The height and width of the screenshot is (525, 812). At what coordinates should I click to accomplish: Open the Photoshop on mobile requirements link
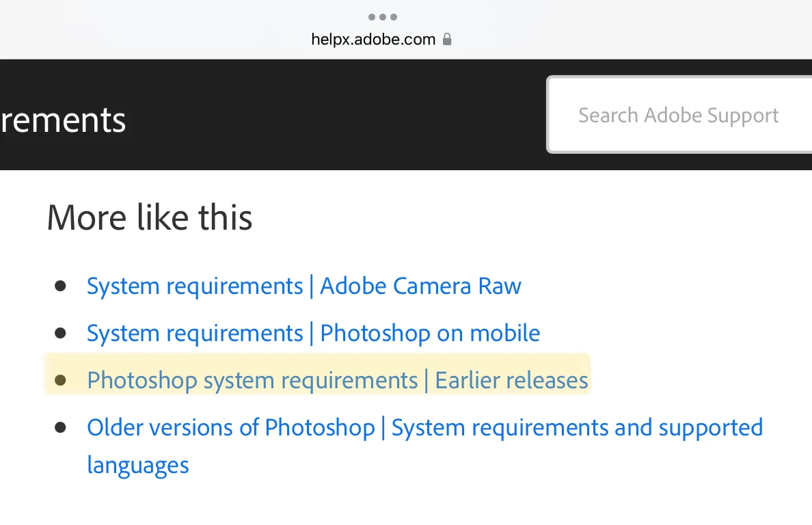(x=313, y=333)
